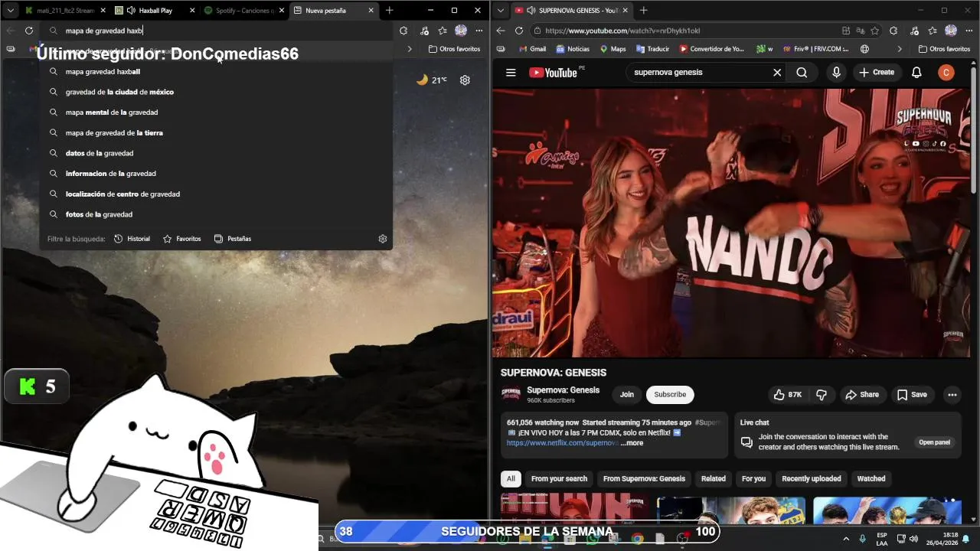Filter search by Historial

click(132, 239)
